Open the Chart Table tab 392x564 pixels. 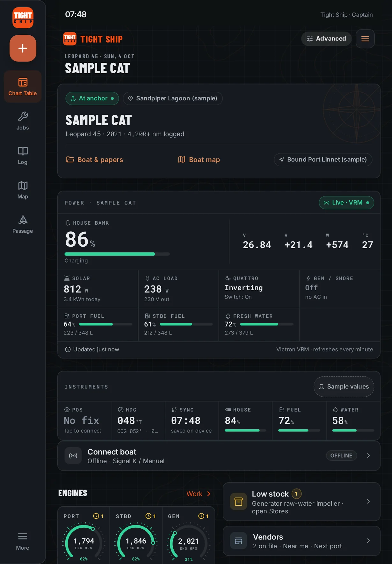pos(23,87)
